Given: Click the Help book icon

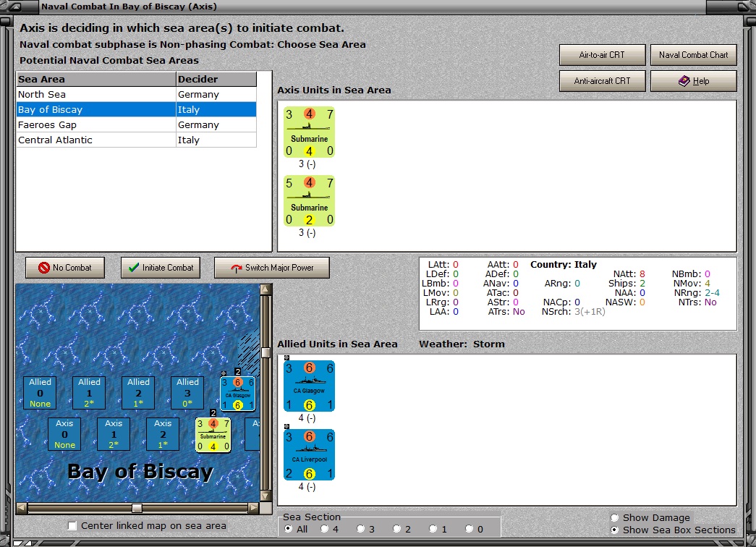Looking at the screenshot, I should click(684, 81).
